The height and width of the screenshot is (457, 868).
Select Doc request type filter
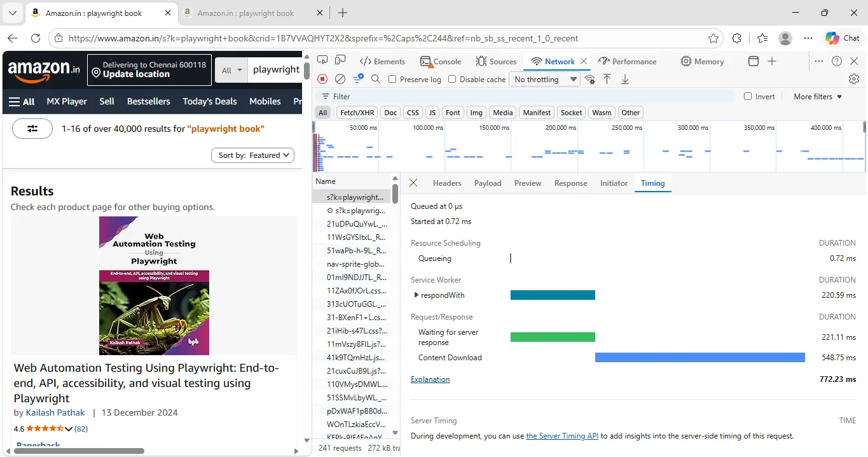coord(390,113)
